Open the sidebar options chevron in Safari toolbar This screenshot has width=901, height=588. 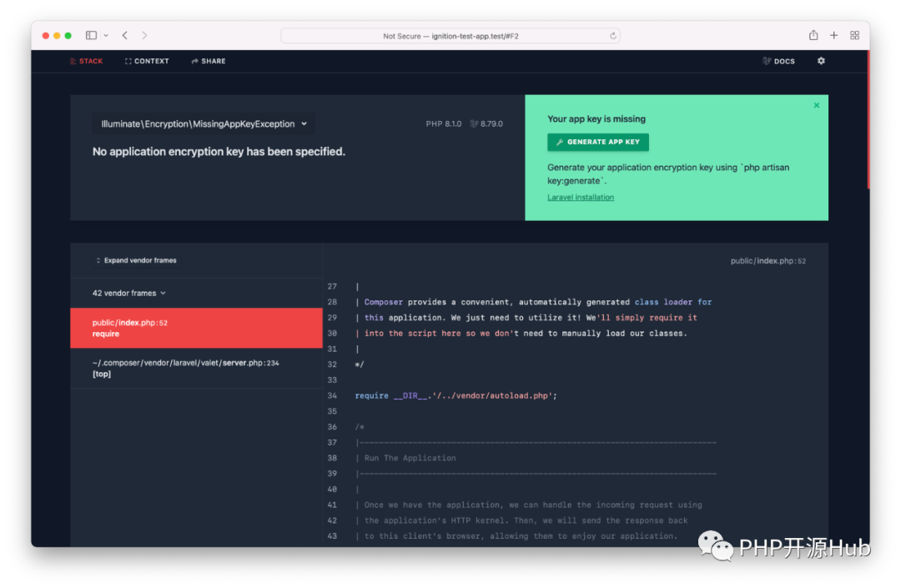[x=106, y=36]
